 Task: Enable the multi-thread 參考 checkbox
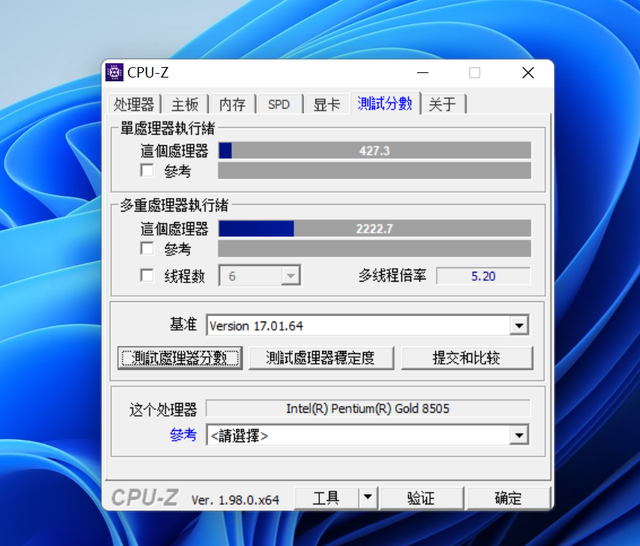click(147, 248)
